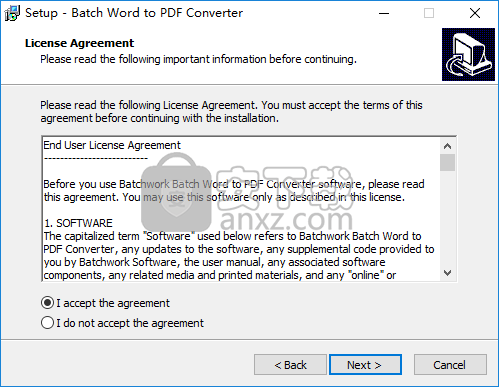Click the "PDF Converter, any updates to the software" line
499x387 pixels.
239,249
